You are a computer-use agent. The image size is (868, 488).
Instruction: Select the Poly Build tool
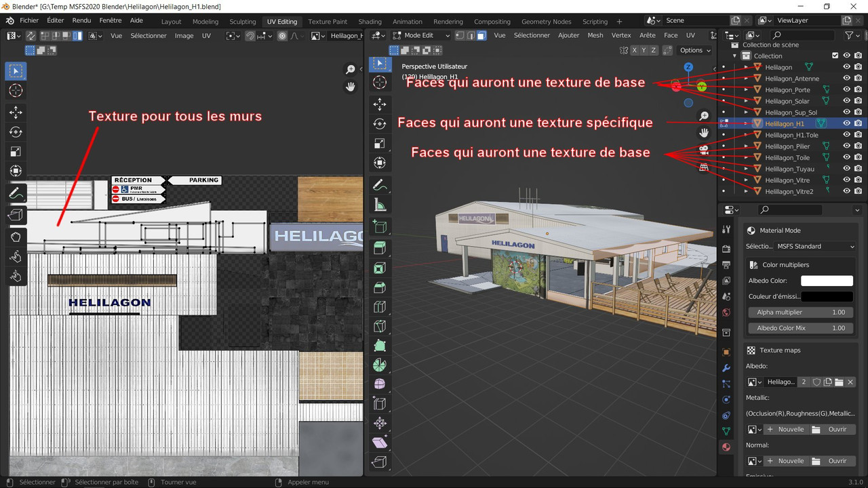coord(380,346)
